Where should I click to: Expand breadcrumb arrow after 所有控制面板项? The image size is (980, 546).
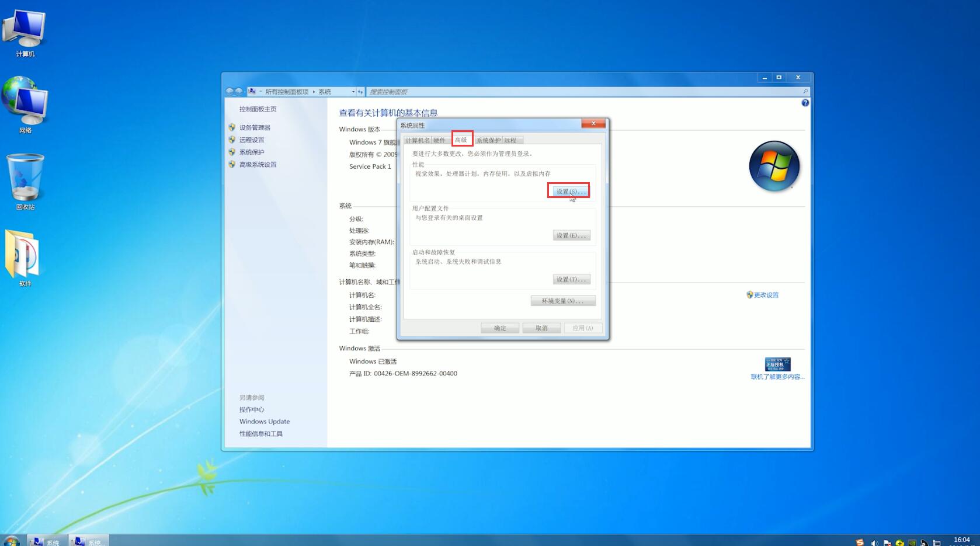314,92
